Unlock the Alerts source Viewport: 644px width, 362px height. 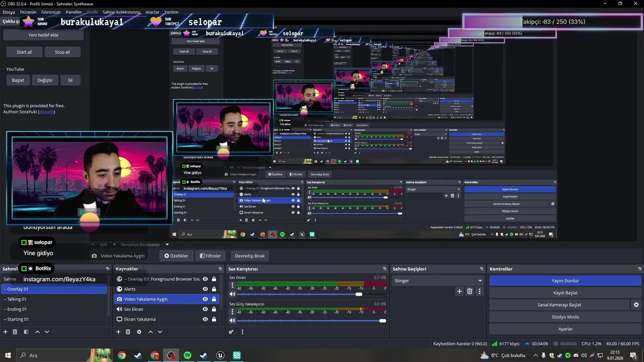click(214, 289)
